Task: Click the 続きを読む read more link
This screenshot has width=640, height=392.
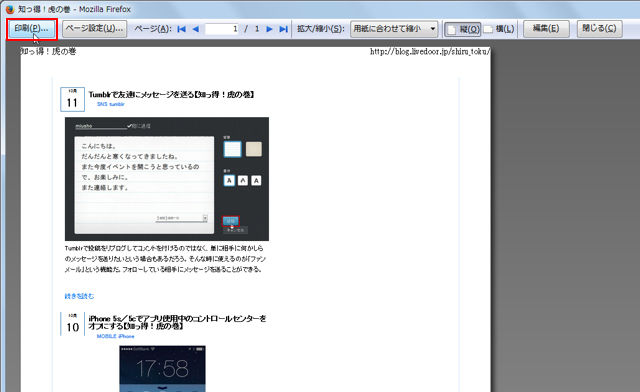Action: click(79, 296)
